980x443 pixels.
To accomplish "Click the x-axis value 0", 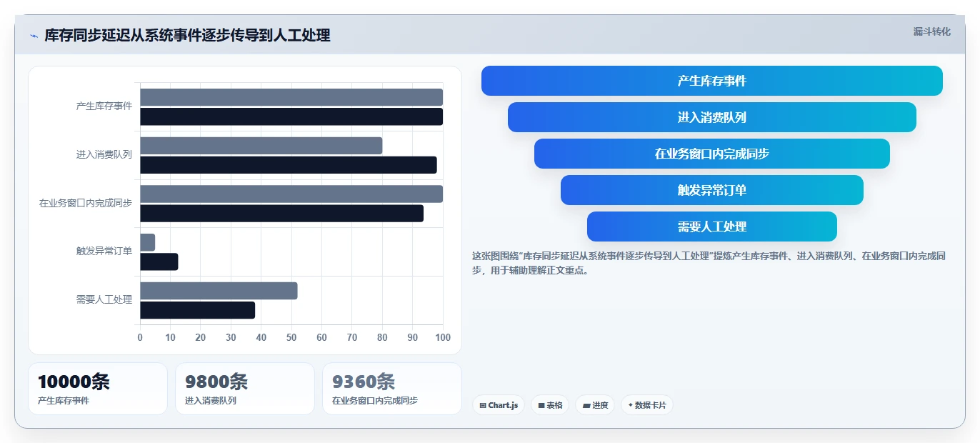I will point(140,337).
